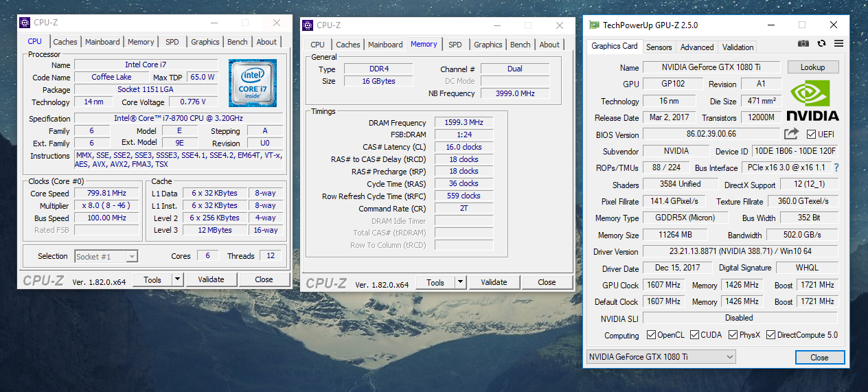The height and width of the screenshot is (392, 868).
Task: Click GPU-Z refresh icon
Action: [821, 43]
